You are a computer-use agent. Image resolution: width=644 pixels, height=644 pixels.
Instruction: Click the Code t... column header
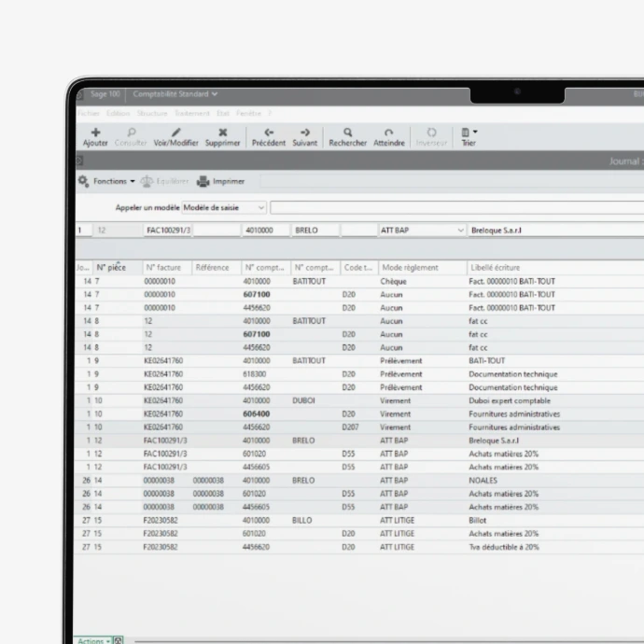359,268
